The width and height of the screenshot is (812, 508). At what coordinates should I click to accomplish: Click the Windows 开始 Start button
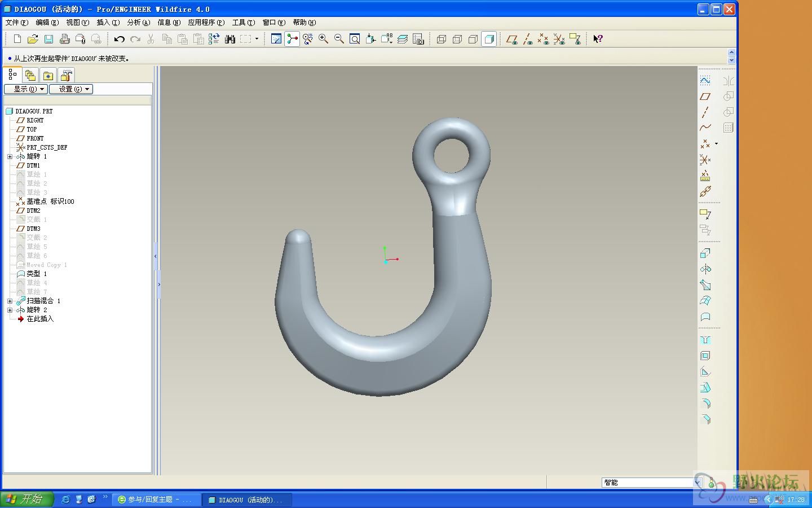point(27,499)
